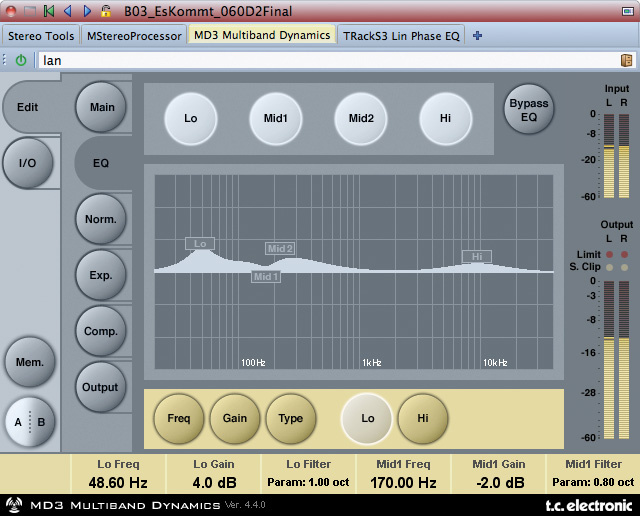
Task: Click the Lo Freq value 48.60 Hz
Action: (118, 483)
